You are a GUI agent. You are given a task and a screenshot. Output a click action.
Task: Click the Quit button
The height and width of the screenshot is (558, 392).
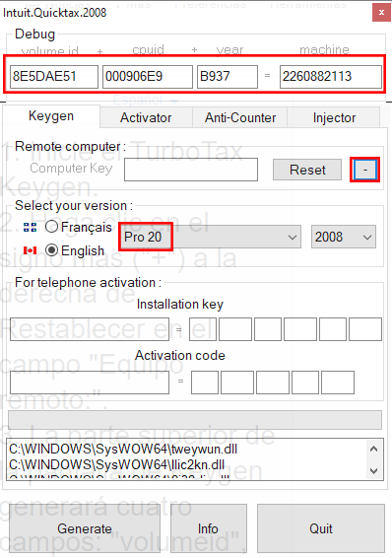point(321,528)
